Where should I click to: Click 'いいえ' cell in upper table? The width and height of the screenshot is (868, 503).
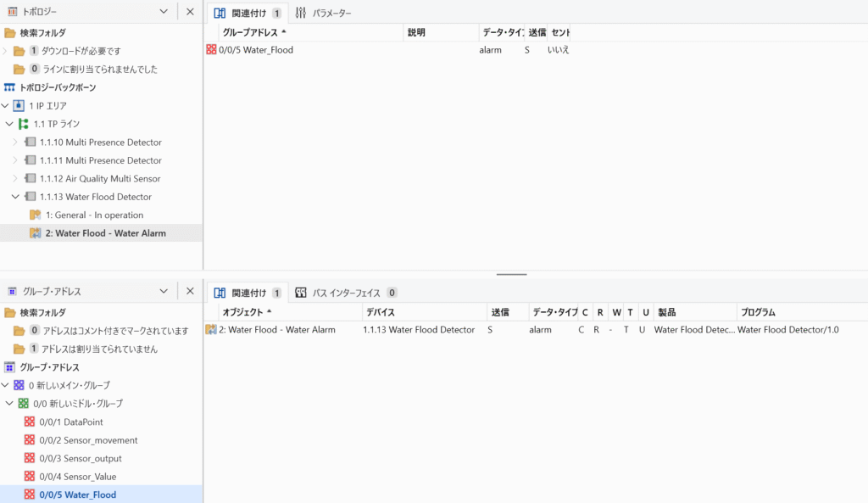558,50
